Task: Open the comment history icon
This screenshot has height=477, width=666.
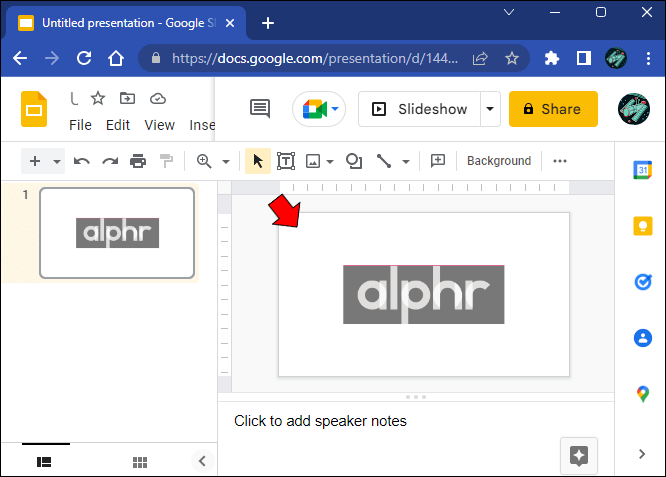Action: point(260,109)
